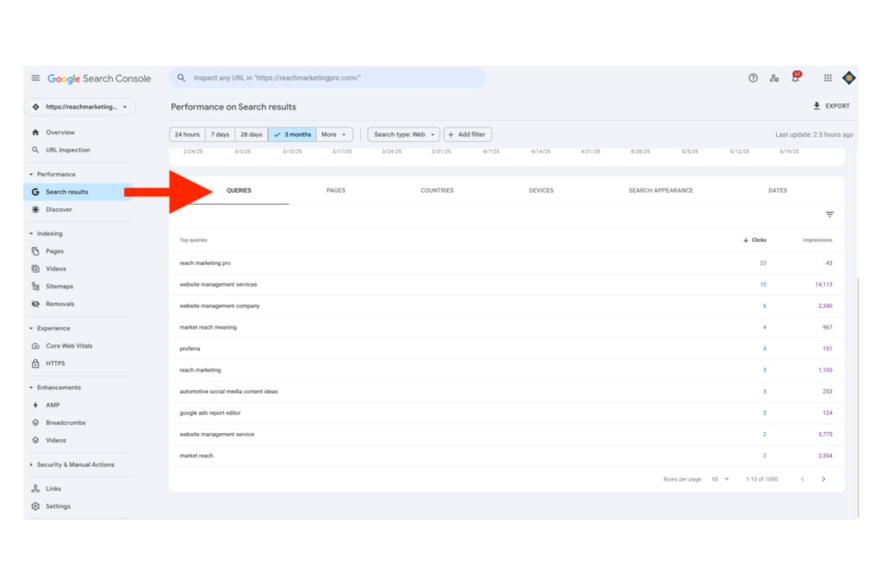Go to previous page of queries
This screenshot has width=882, height=588.
click(x=802, y=479)
